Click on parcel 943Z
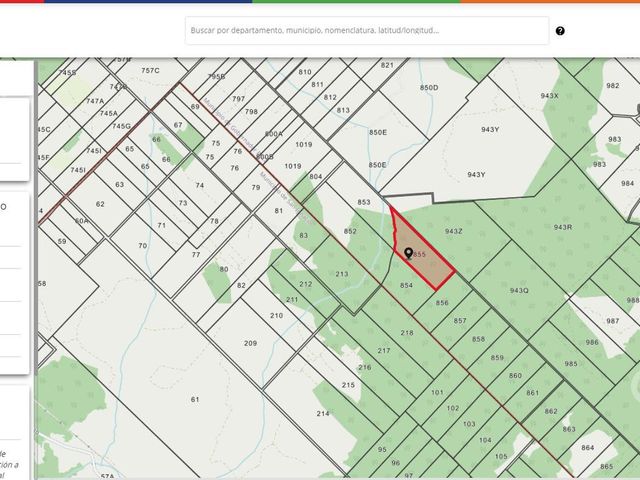 click(x=453, y=231)
